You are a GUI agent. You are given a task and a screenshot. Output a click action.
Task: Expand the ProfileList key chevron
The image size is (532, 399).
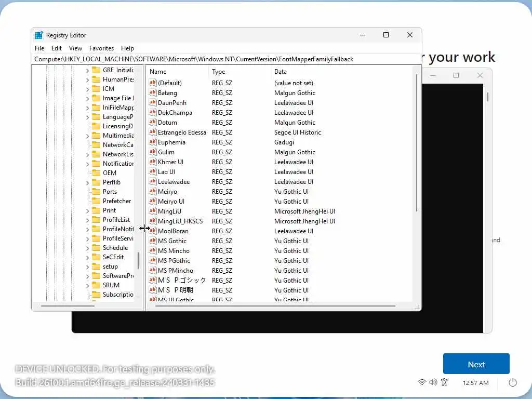coord(87,220)
